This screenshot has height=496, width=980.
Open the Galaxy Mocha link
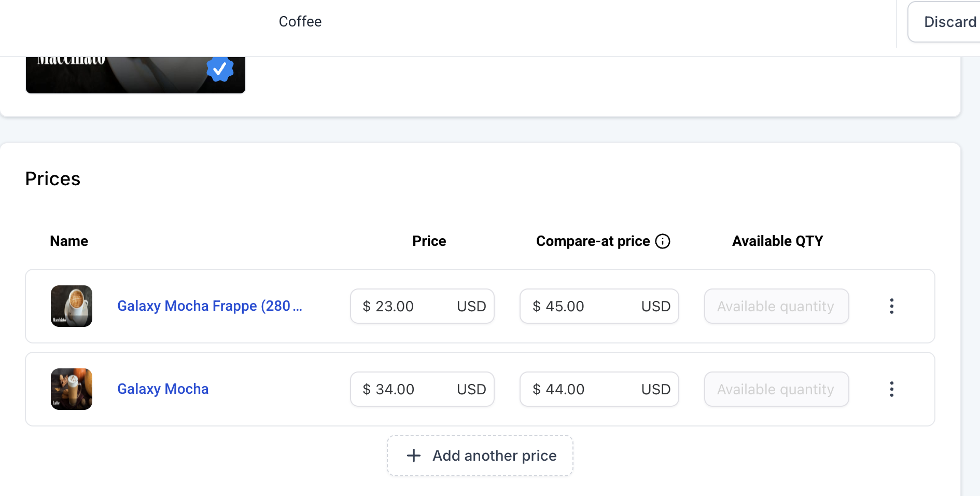tap(163, 389)
